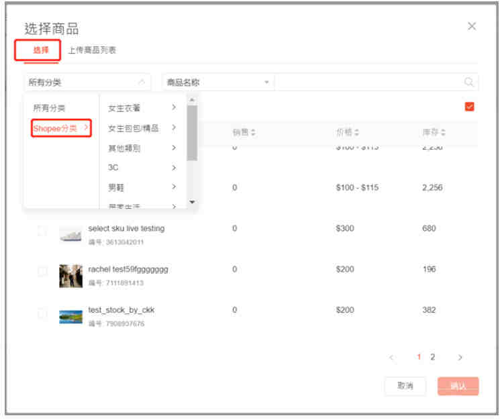
Task: Expand the 男鞋 category
Action: 143,187
